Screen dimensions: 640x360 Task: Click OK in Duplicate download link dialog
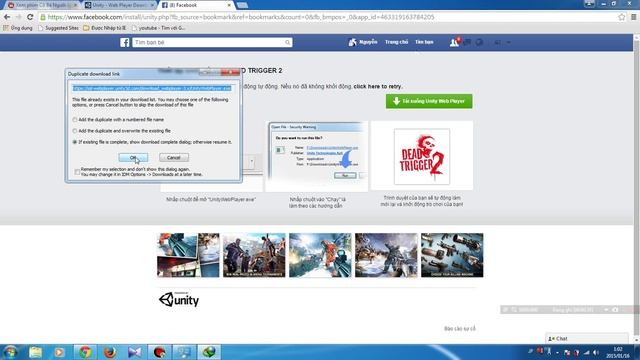click(x=133, y=158)
